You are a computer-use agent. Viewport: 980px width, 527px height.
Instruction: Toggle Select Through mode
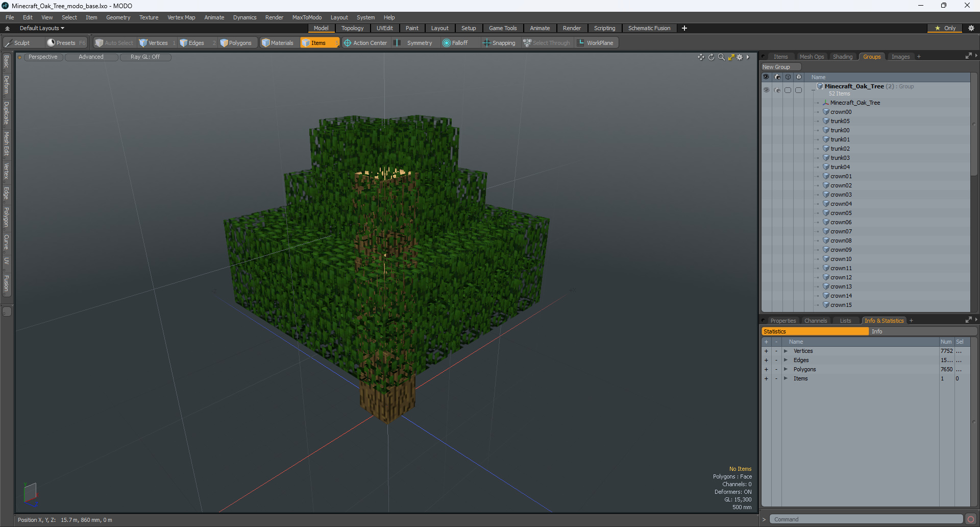[547, 43]
